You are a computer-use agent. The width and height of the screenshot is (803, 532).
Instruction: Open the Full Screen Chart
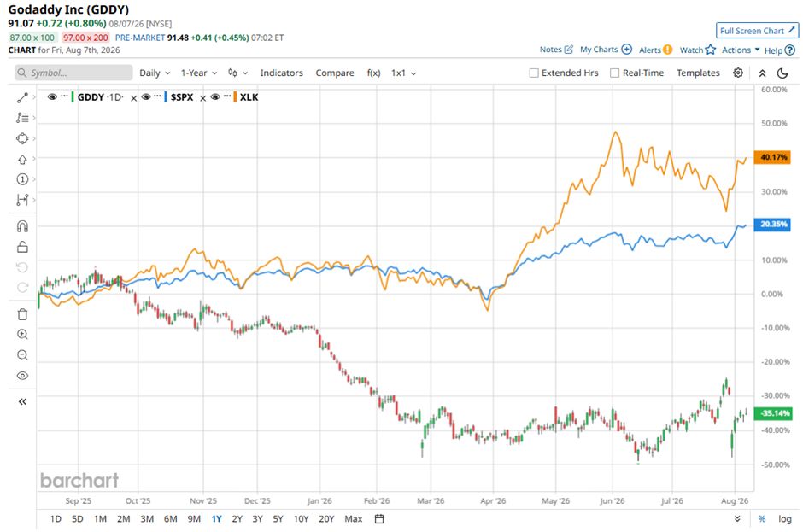pos(757,31)
